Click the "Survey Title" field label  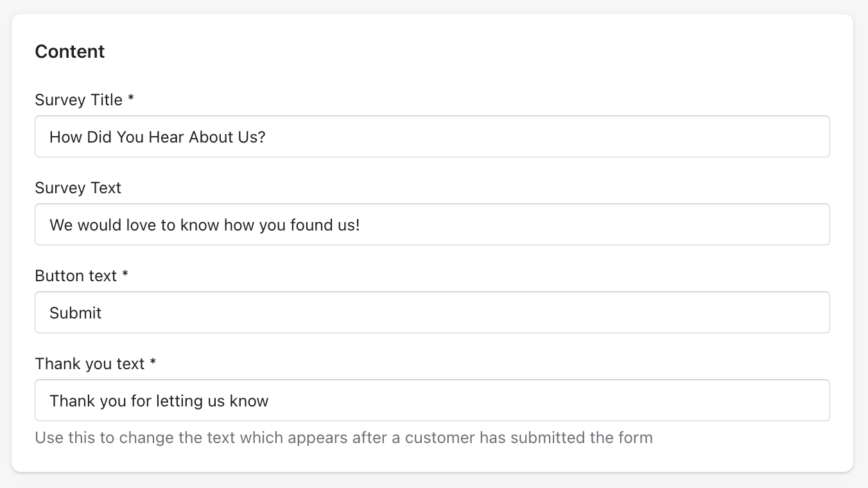click(78, 100)
